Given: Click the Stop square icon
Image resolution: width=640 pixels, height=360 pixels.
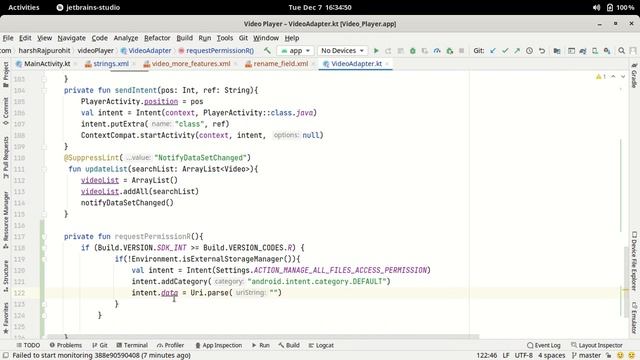Looking at the screenshot, I should (x=462, y=51).
